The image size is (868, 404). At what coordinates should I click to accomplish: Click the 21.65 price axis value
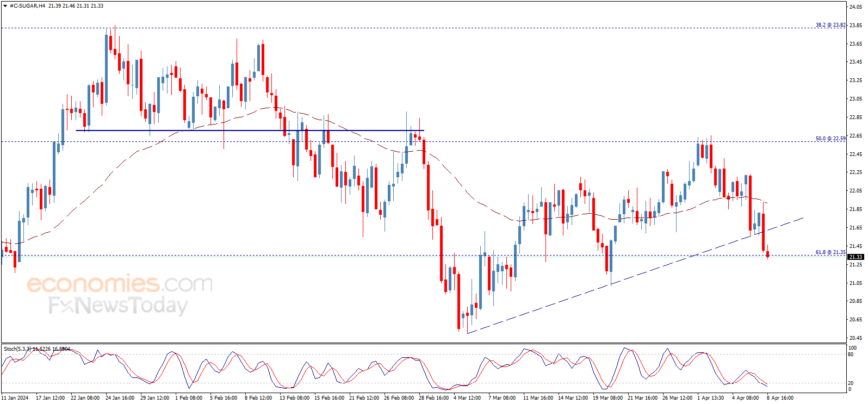tap(855, 228)
